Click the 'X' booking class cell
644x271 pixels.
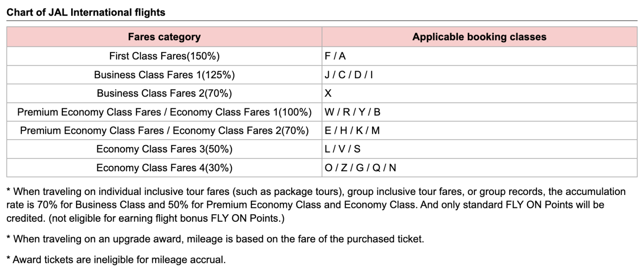pyautogui.click(x=328, y=93)
